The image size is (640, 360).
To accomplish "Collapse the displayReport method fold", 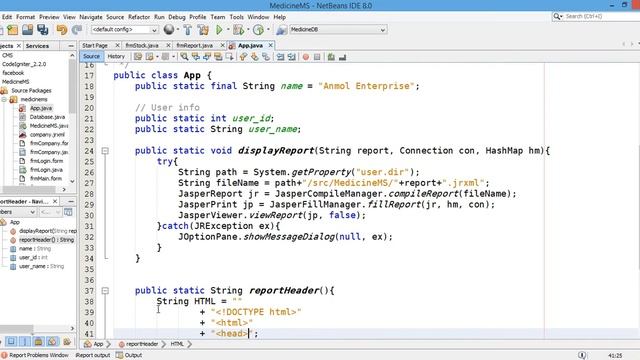I will tap(105, 151).
